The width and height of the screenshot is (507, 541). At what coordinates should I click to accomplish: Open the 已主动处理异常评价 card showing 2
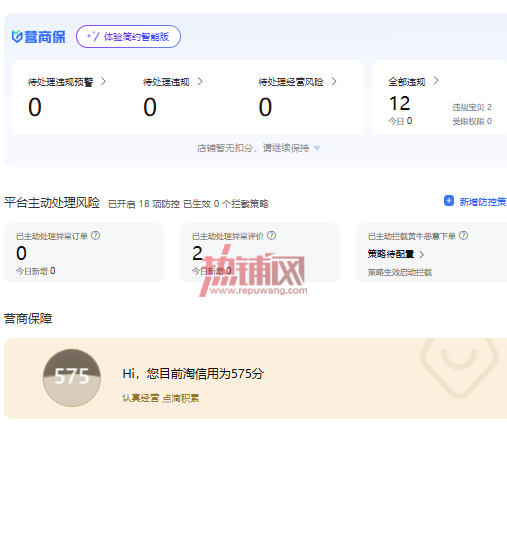(x=260, y=253)
